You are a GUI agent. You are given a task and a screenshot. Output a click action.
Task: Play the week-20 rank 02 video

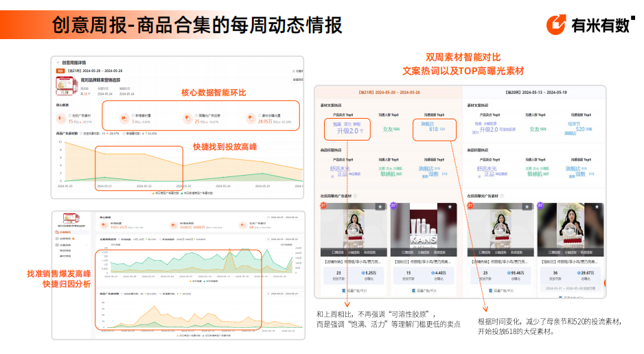(571, 230)
